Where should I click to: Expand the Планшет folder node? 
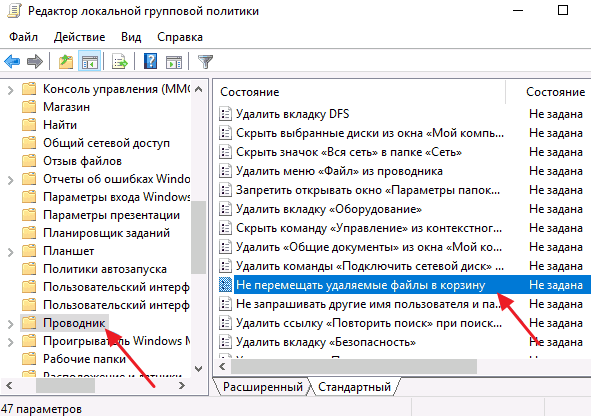point(11,252)
